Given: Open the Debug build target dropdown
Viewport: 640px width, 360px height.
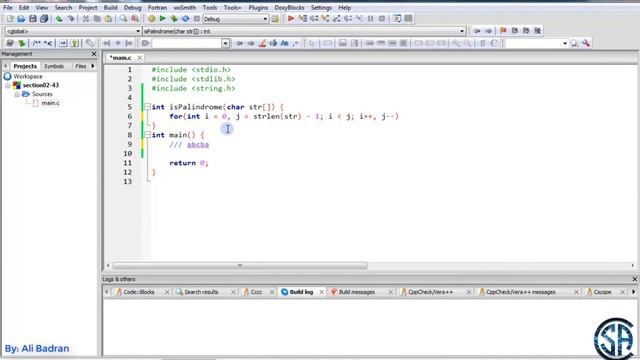Looking at the screenshot, I should 265,19.
